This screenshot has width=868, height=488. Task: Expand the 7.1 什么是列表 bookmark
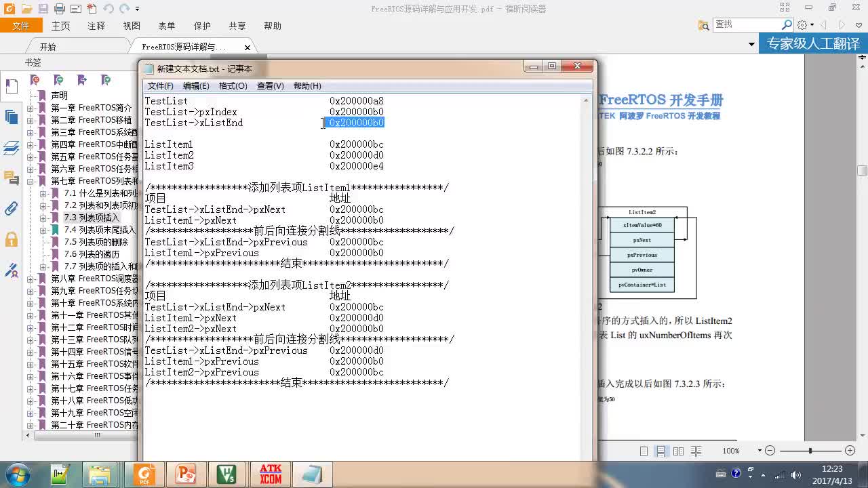tap(43, 193)
